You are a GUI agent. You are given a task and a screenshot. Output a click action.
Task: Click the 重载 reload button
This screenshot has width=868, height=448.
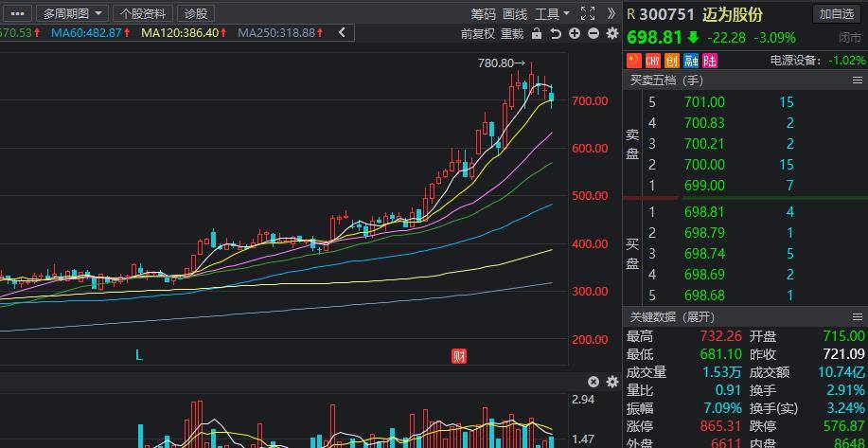(x=511, y=33)
